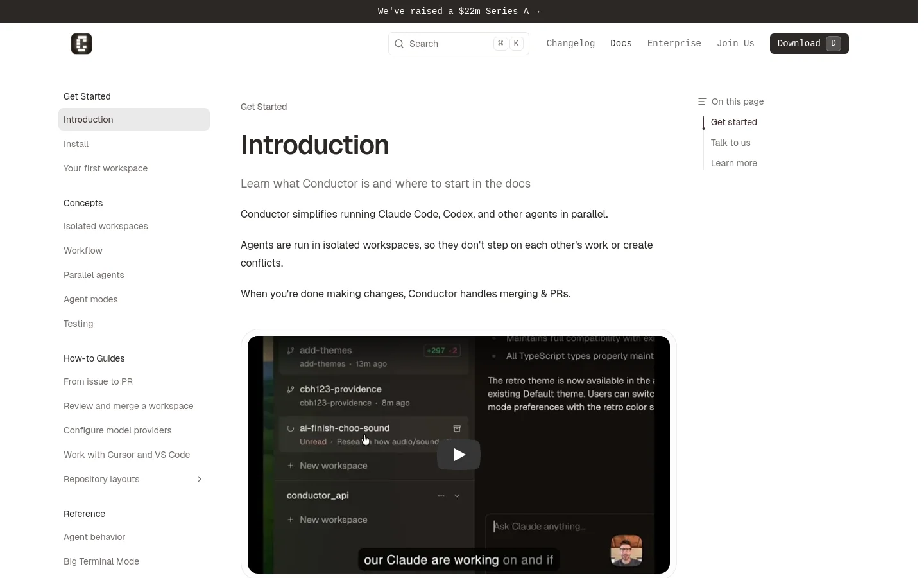Jump to Learn more section
This screenshot has width=924, height=578.
(x=734, y=163)
